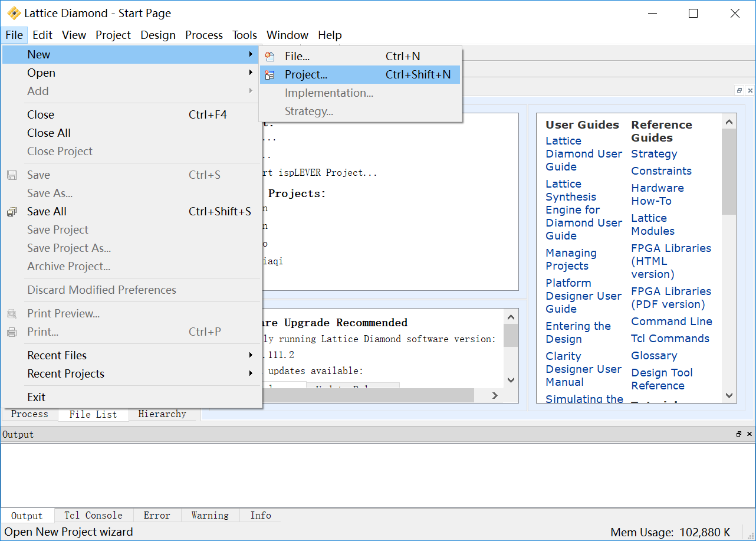
Task: Open the Tools menu
Action: click(245, 35)
